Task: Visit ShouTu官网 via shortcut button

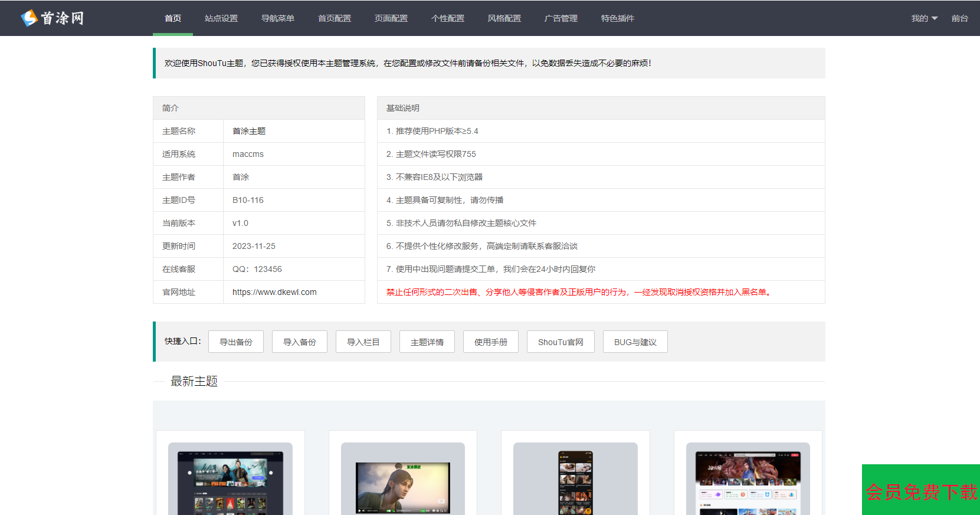Action: (561, 342)
